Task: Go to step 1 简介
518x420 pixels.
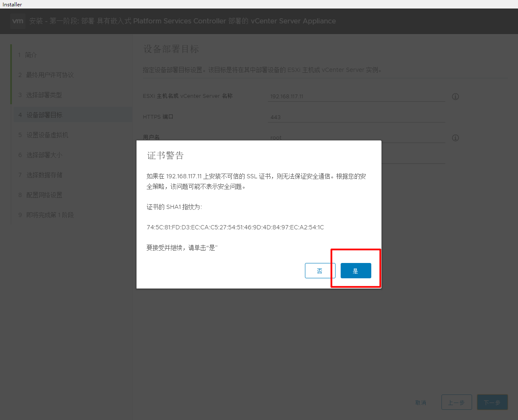Action: pyautogui.click(x=31, y=55)
